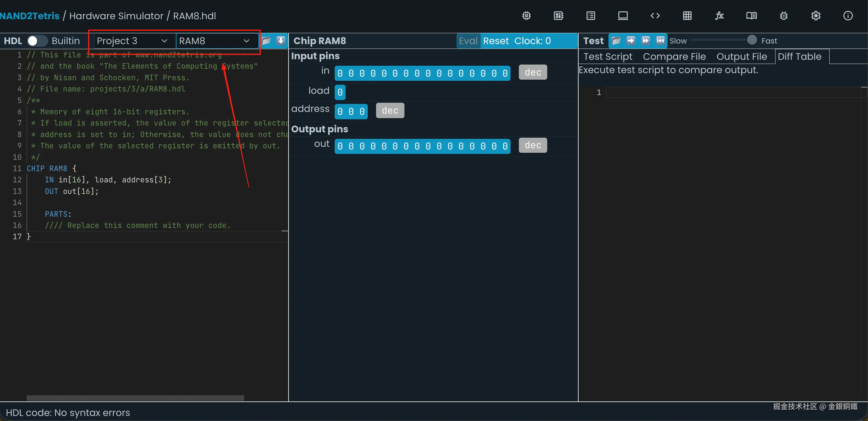Open the grid bitmap editor icon
This screenshot has width=868, height=421.
coord(687,16)
